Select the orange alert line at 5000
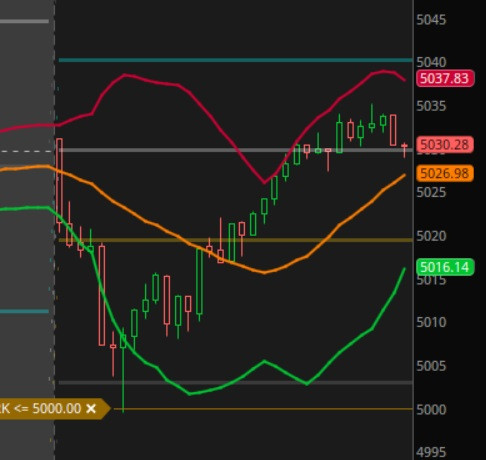 (263, 409)
